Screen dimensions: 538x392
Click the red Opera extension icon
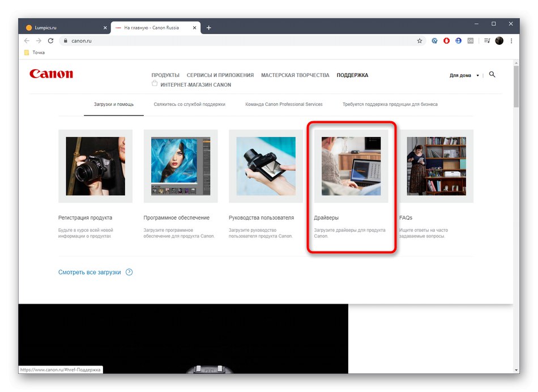coord(446,41)
